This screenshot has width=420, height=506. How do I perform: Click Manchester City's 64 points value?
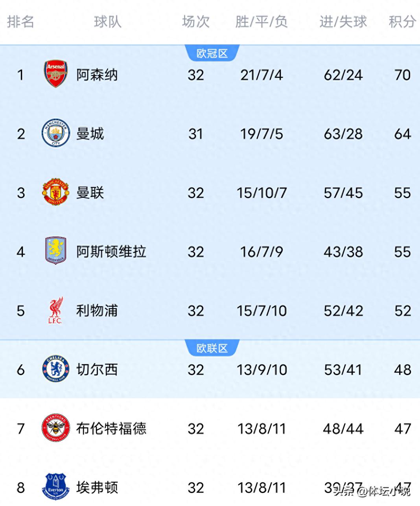(402, 134)
